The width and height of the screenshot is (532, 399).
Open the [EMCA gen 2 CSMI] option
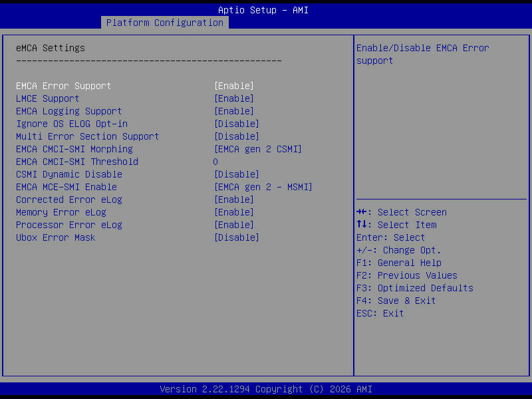(258, 149)
